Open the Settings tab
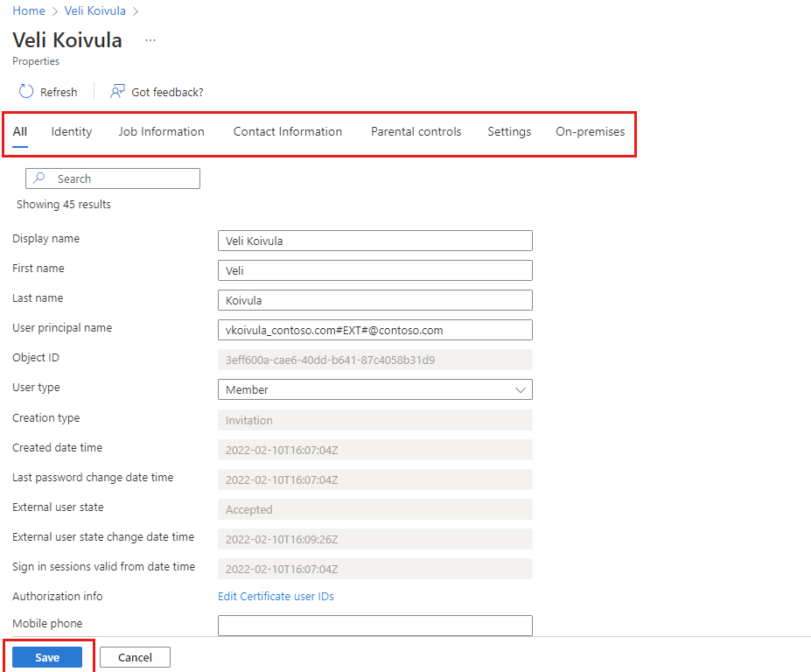Image resolution: width=811 pixels, height=672 pixels. (509, 132)
